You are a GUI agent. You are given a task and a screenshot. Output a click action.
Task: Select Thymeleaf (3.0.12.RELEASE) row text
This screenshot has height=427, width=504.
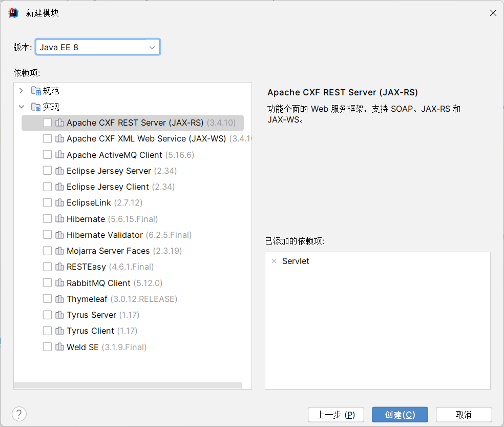(122, 299)
